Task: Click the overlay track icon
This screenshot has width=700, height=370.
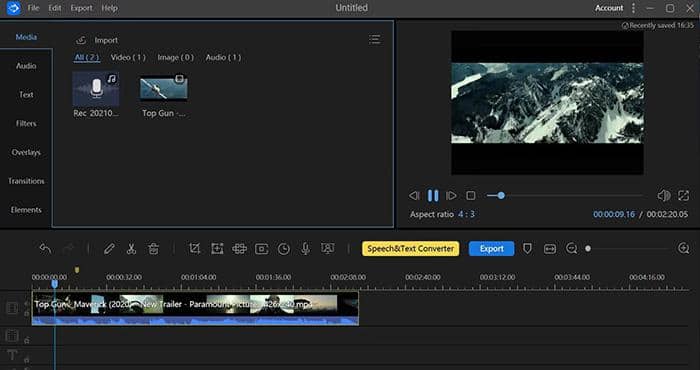Action: click(x=12, y=336)
